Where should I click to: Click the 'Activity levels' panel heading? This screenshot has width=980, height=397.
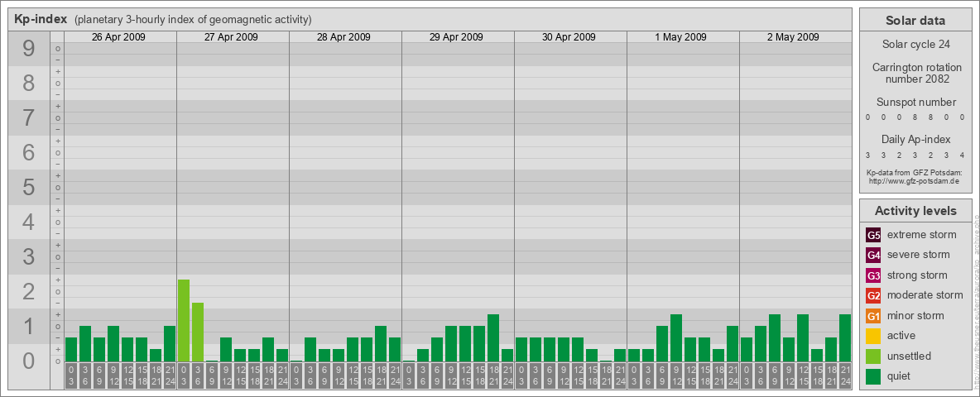coord(915,211)
